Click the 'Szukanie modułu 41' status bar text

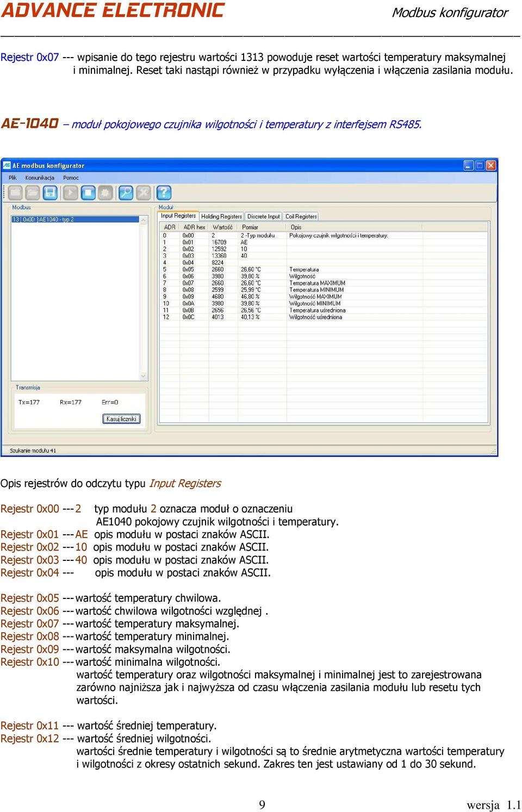pyautogui.click(x=33, y=451)
